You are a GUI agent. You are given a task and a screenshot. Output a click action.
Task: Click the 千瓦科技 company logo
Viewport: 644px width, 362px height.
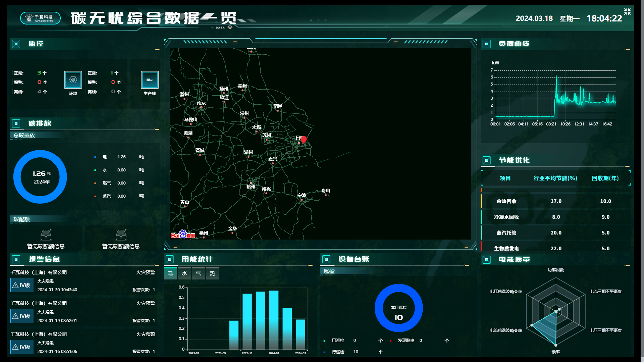[40, 18]
